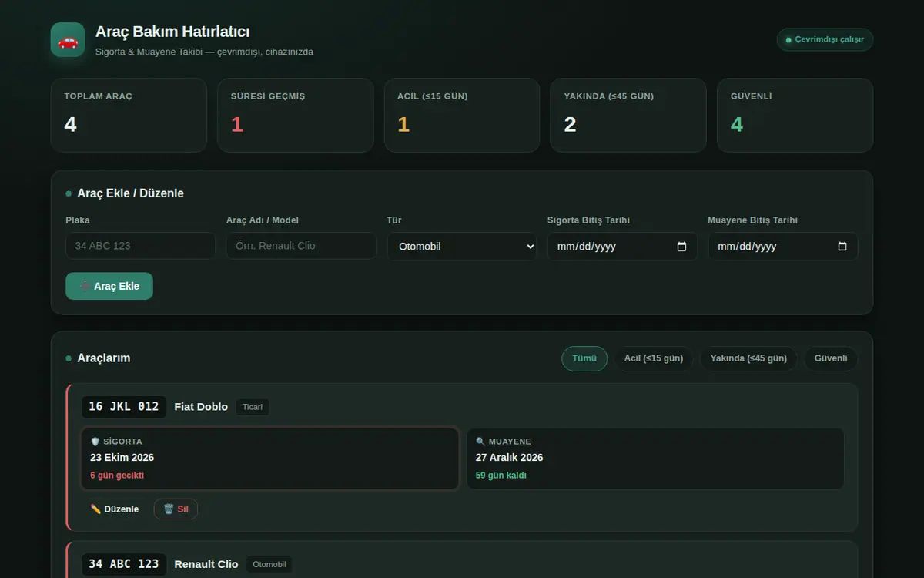924x578 pixels.
Task: Show the Yakında (≤45 gün) filter
Action: (x=748, y=358)
